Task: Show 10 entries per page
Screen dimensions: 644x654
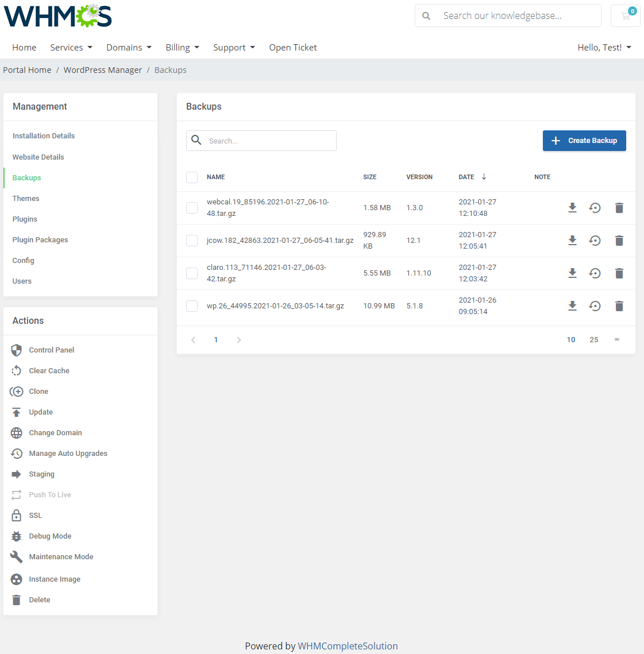Action: tap(571, 340)
